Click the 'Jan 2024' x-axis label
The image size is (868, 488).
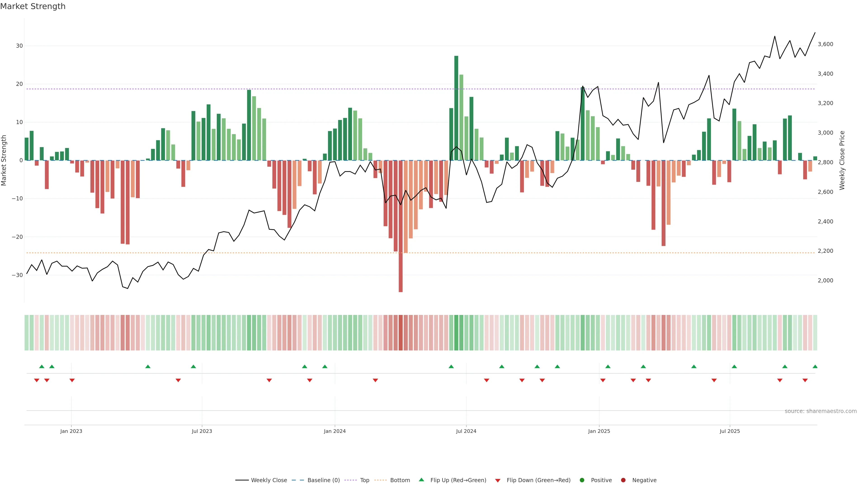pyautogui.click(x=335, y=431)
